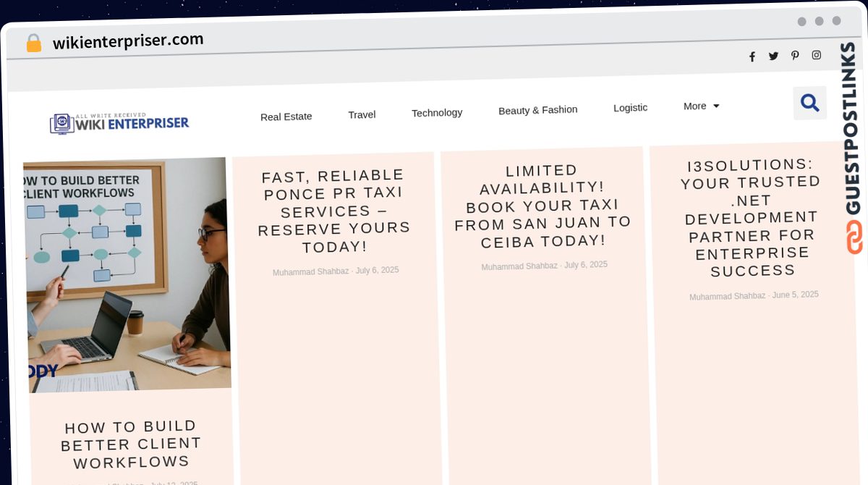This screenshot has height=485, width=868.
Task: Click the padlock icon beside the URL
Action: 34,43
